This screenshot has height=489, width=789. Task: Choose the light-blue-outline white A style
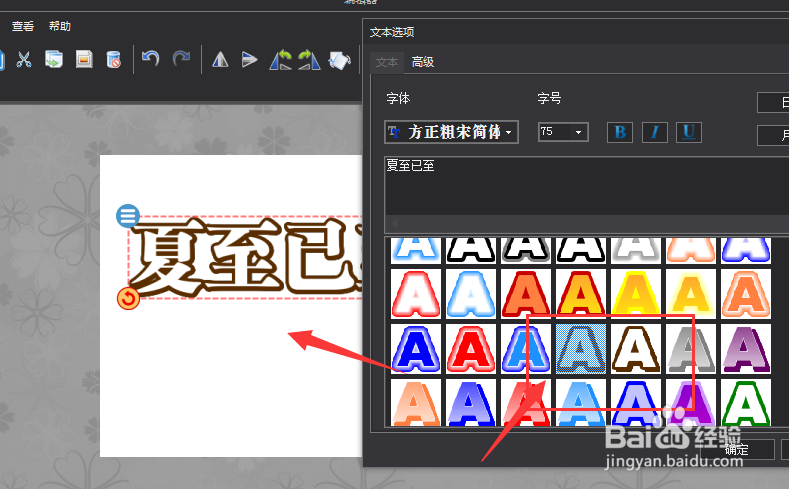pyautogui.click(x=471, y=294)
